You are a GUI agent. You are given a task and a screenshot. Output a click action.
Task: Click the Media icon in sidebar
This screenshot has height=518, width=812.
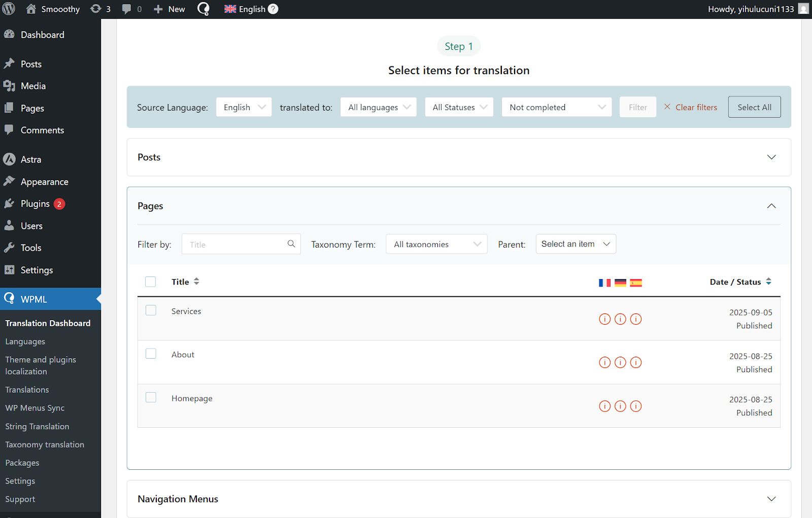(9, 86)
